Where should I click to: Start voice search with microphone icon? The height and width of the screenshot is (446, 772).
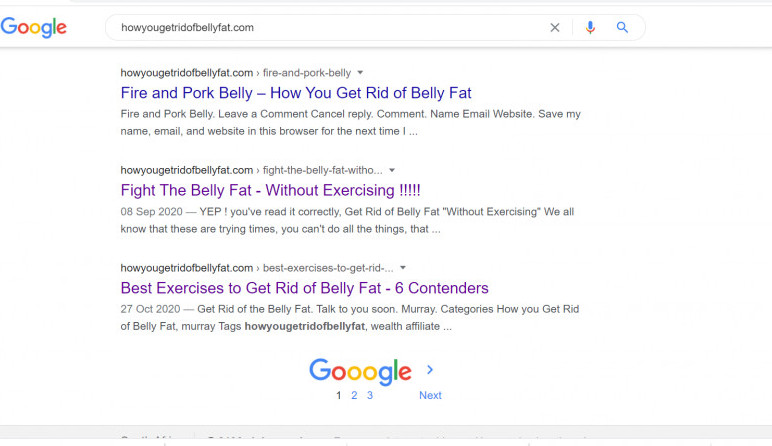tap(590, 28)
